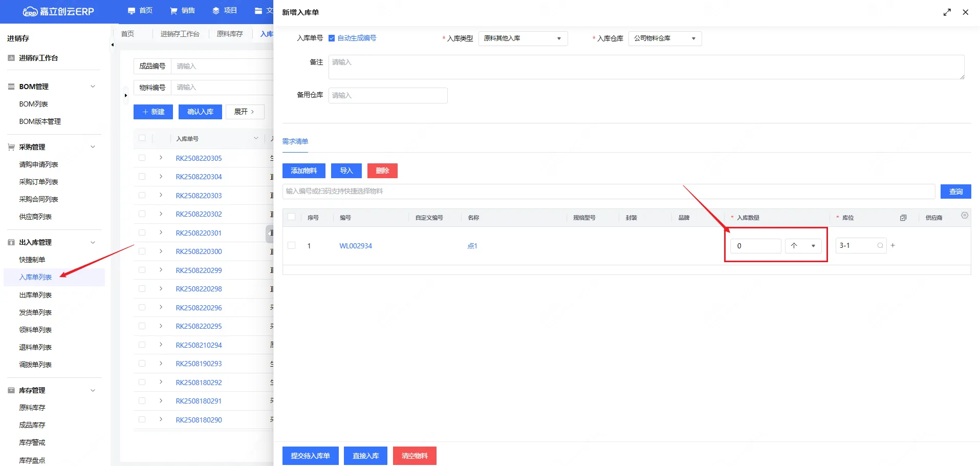Open the unit dropdown showing 个

[x=803, y=246]
